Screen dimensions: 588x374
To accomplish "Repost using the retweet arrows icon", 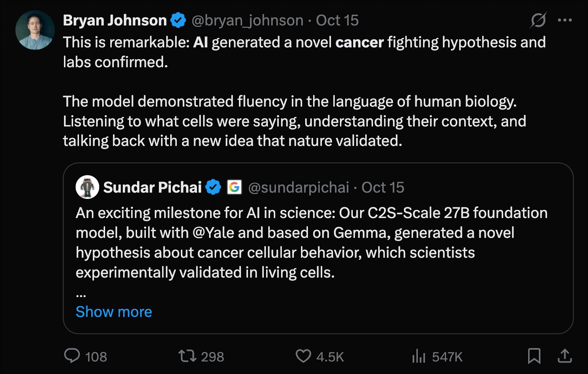I will coord(187,356).
